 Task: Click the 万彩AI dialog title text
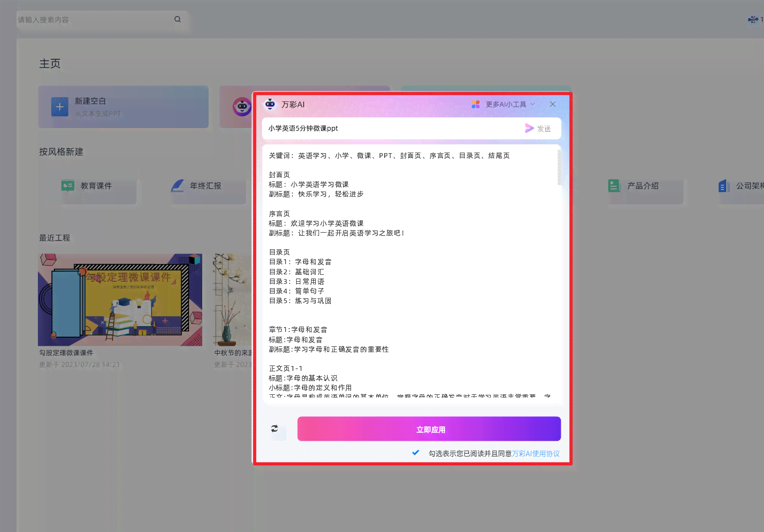tap(293, 105)
